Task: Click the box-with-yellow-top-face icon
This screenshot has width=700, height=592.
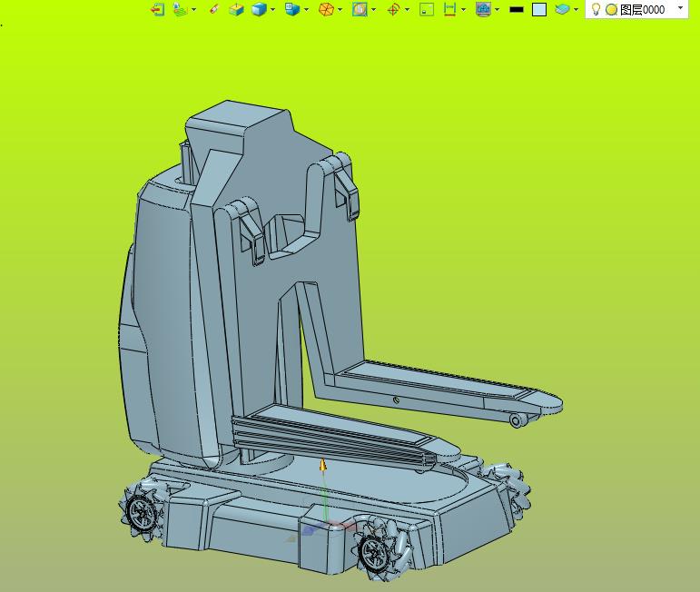Action: coord(236,9)
